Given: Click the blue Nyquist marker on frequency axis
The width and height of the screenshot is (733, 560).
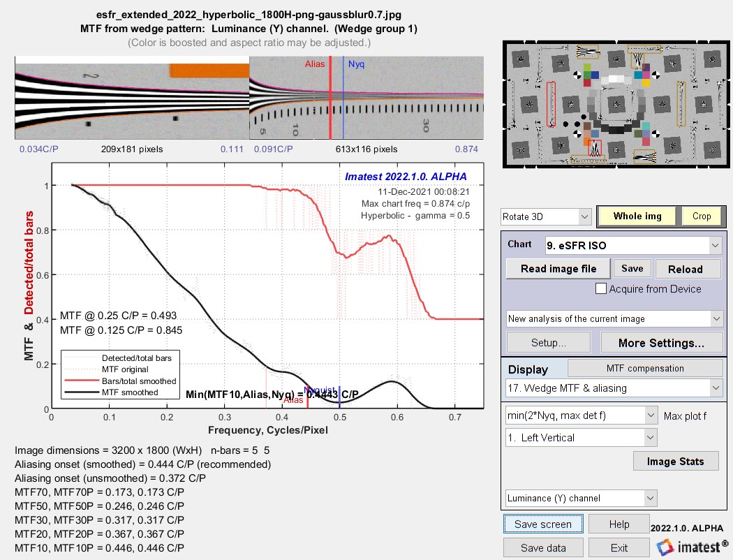Looking at the screenshot, I should (x=339, y=397).
